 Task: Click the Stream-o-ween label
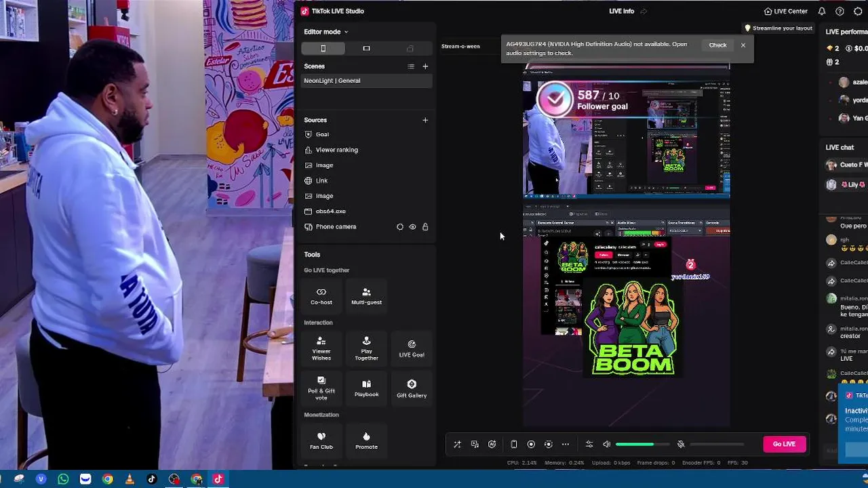click(x=460, y=46)
